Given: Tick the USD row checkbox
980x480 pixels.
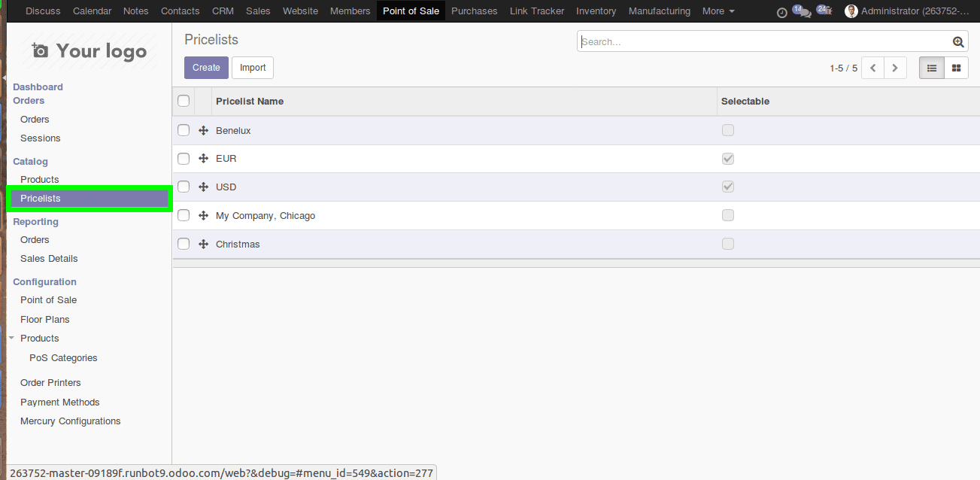Looking at the screenshot, I should [184, 187].
